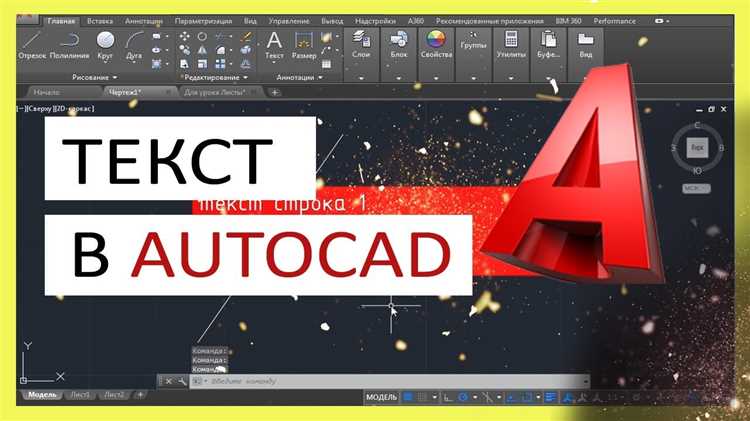
Task: Click the Table icon in Аннотации panel
Action: 327,64
